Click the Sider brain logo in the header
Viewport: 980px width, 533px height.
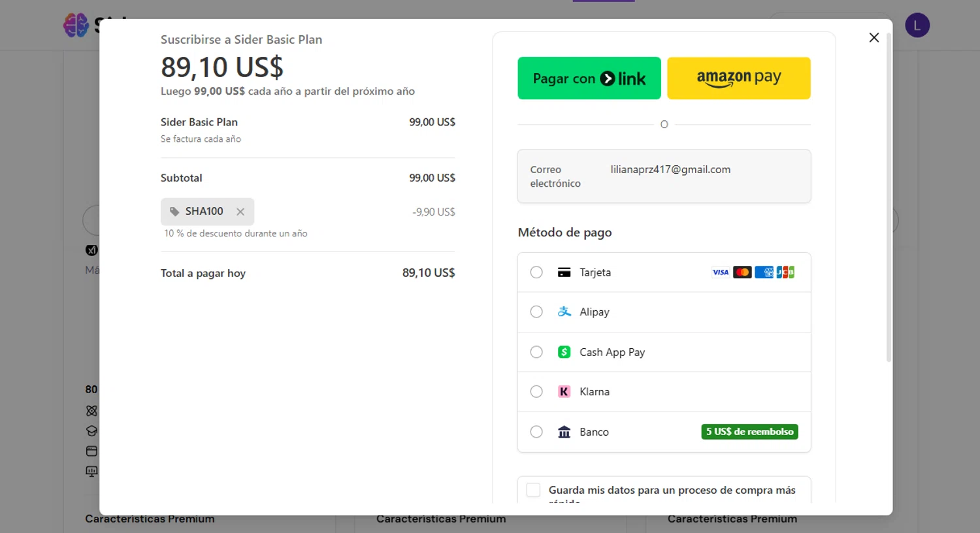tap(76, 25)
